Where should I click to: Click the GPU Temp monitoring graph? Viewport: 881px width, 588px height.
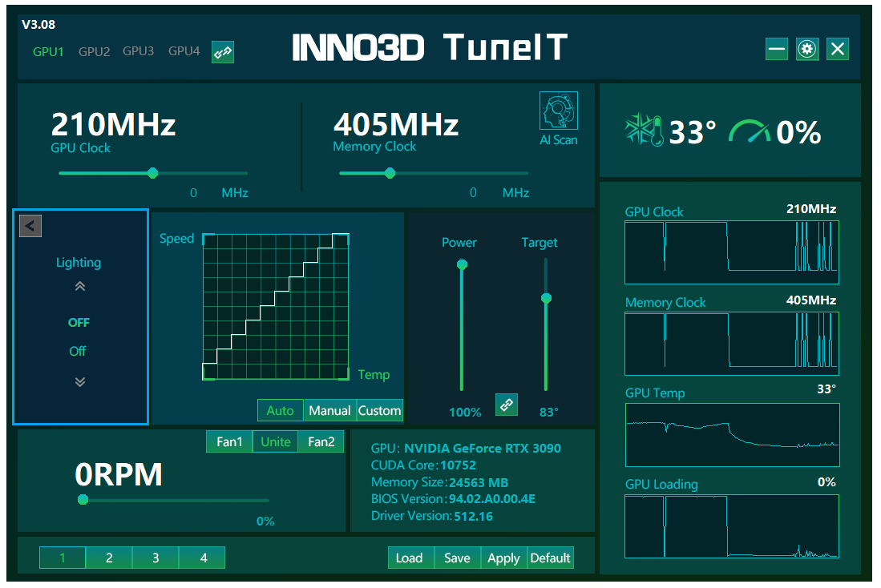click(x=732, y=435)
